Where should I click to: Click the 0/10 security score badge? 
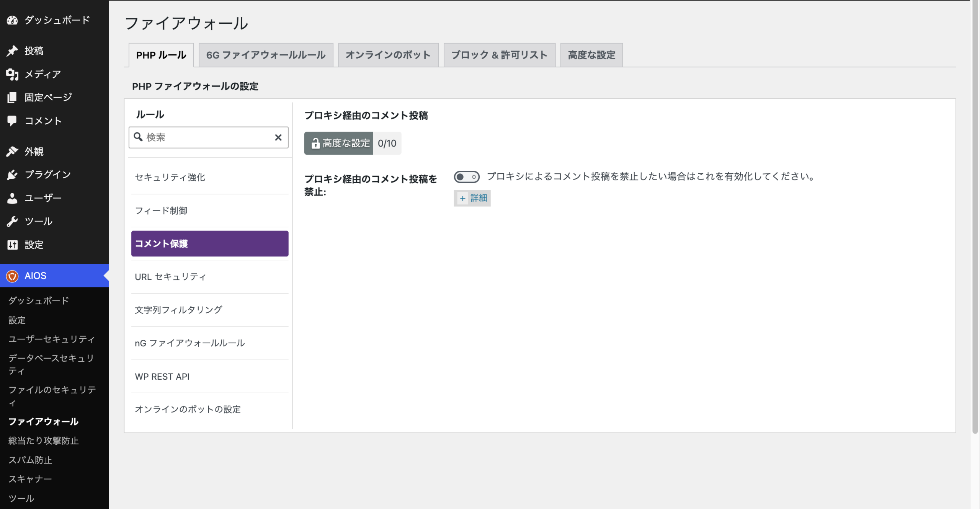[387, 143]
